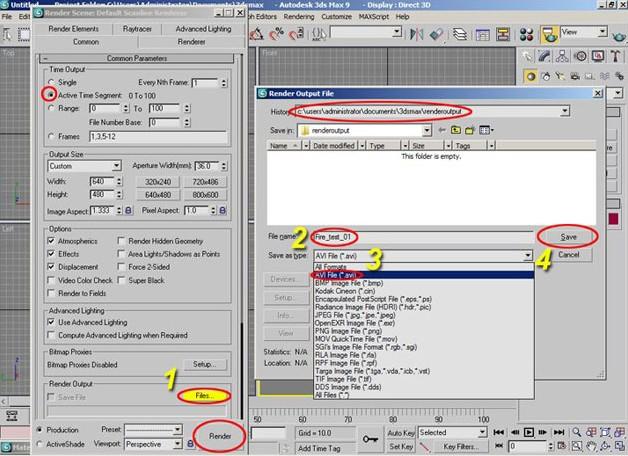Image resolution: width=628 pixels, height=456 pixels.
Task: Open the Motion panel icon
Action: click(580, 56)
